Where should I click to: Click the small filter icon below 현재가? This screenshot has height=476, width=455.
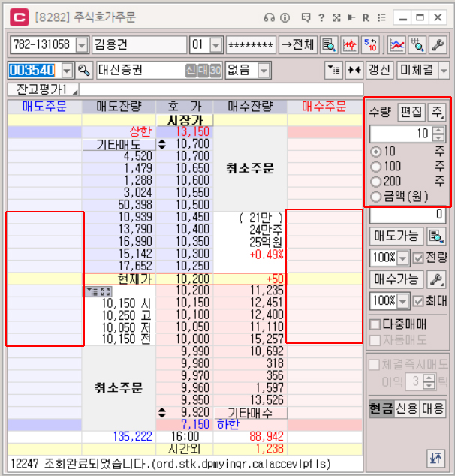point(92,292)
